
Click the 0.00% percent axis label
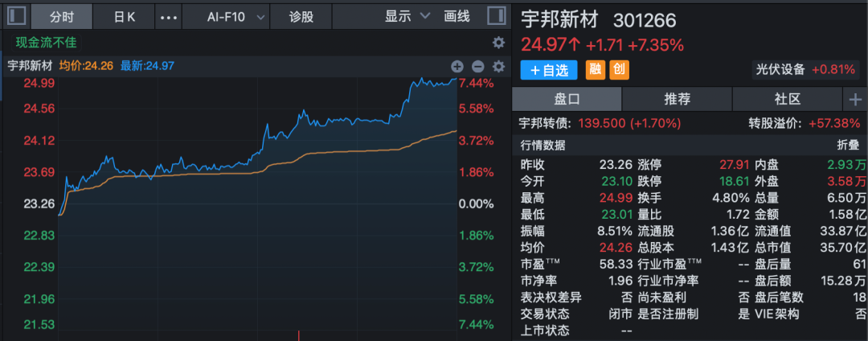(x=476, y=203)
